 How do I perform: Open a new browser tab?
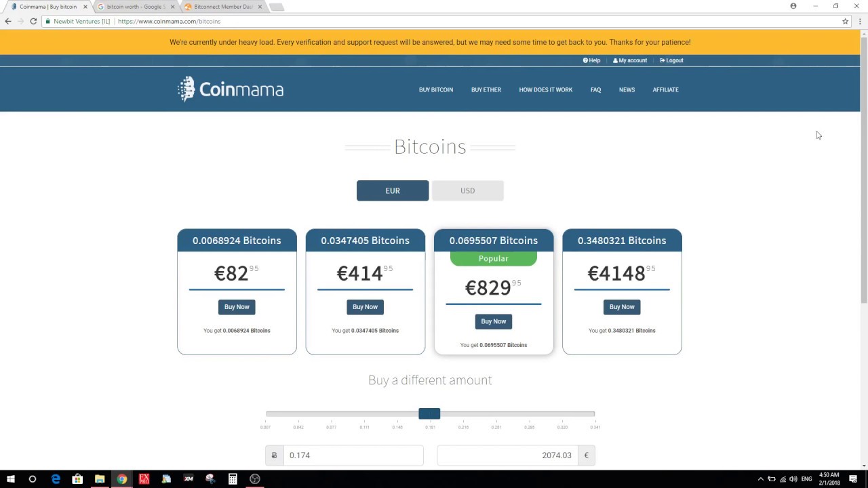point(277,7)
